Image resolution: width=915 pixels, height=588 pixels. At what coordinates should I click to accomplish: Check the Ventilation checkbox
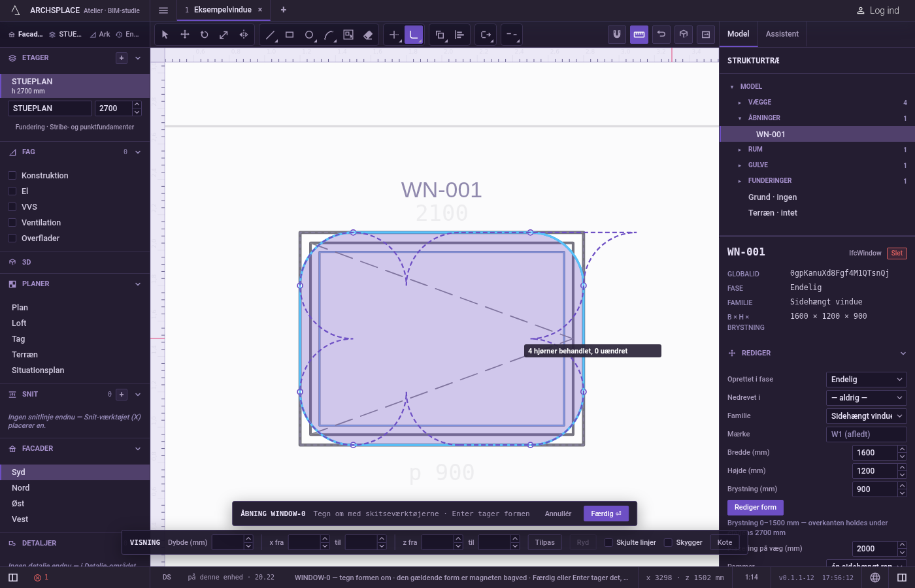(12, 222)
